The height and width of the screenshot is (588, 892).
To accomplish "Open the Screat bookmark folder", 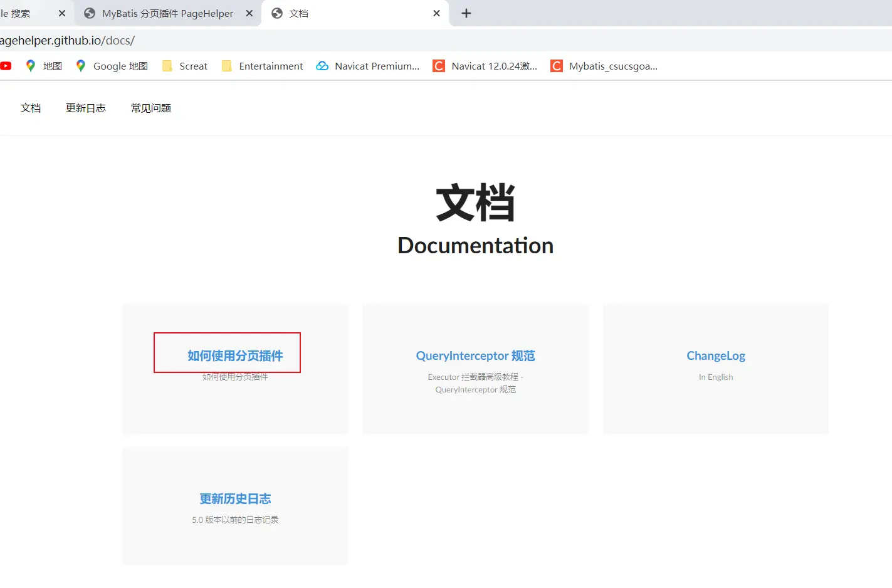I will coord(184,66).
